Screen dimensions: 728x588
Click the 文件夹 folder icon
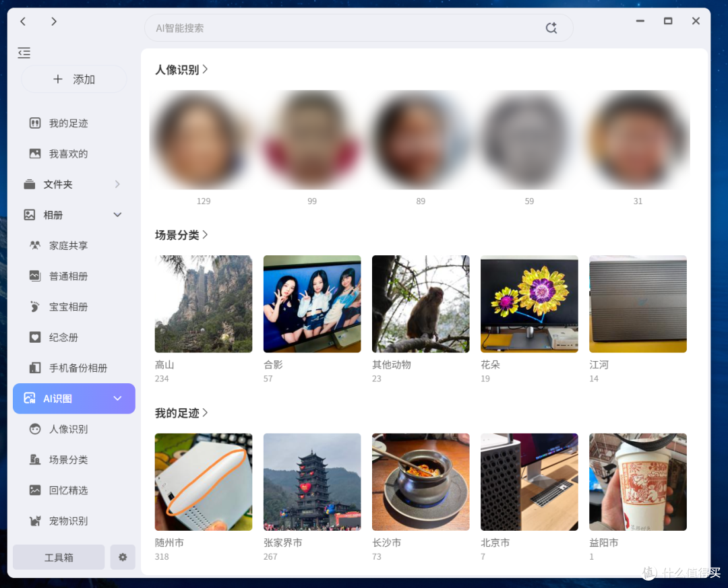pos(29,185)
